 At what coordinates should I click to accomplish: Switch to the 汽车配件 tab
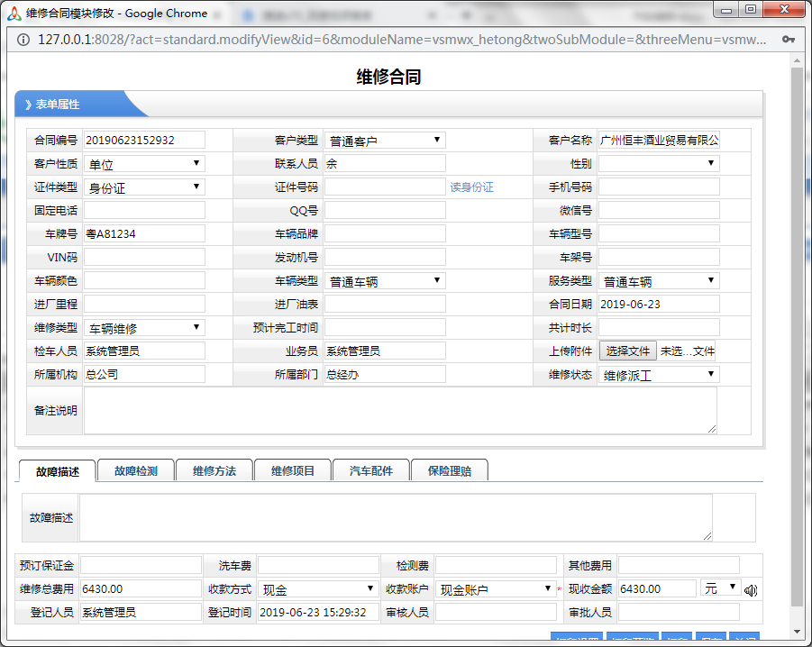[x=370, y=471]
